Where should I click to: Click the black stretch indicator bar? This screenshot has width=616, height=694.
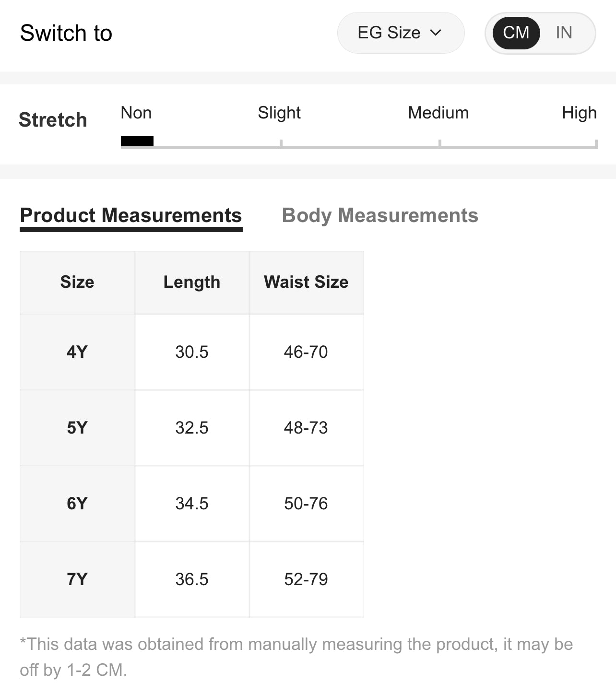pyautogui.click(x=137, y=141)
